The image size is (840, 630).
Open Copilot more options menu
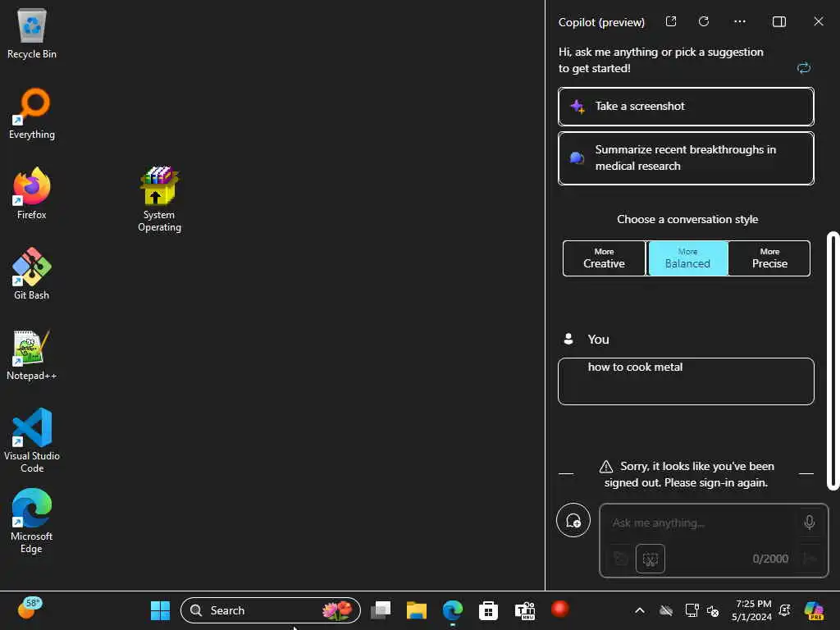(x=740, y=21)
